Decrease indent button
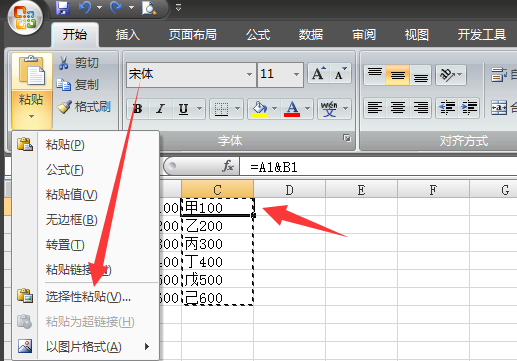517x361 pixels. 447,108
